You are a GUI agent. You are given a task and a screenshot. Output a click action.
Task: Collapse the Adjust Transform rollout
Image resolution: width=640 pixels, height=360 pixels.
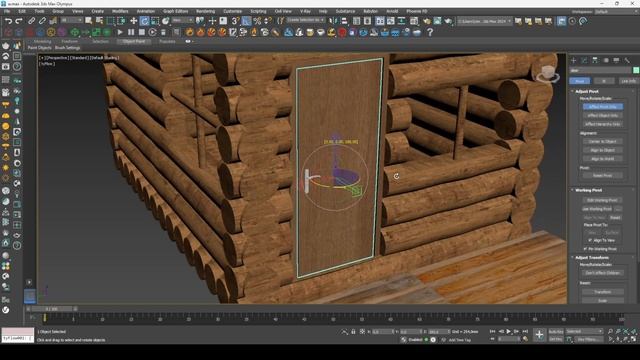coord(592,258)
